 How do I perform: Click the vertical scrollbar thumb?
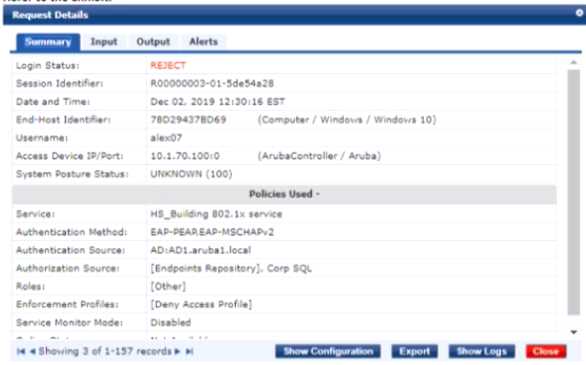coord(574,192)
